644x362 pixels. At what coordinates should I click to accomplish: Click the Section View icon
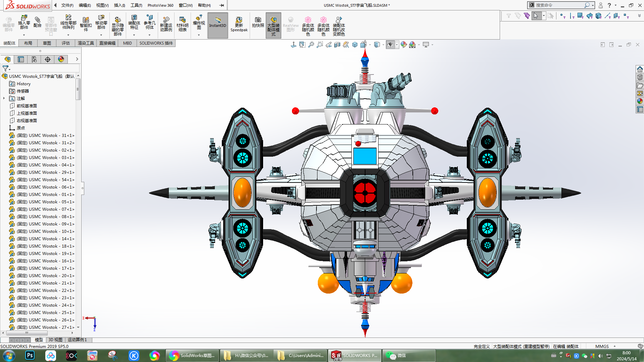tap(337, 45)
